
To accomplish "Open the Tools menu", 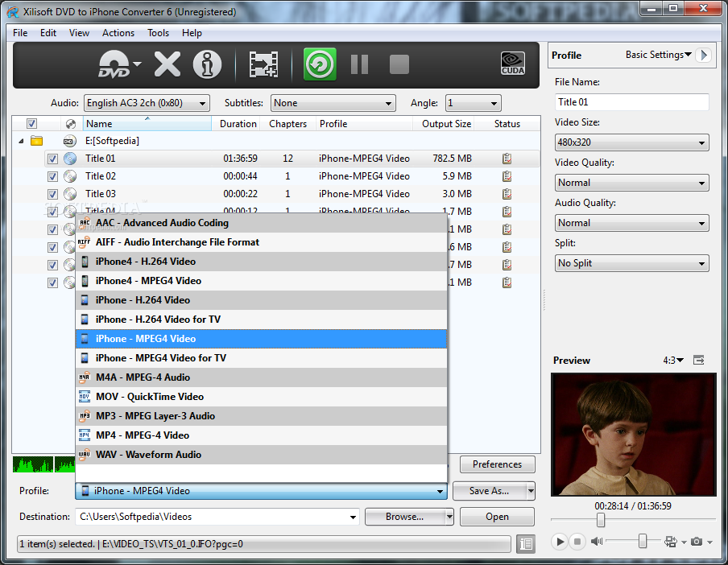I will (158, 33).
